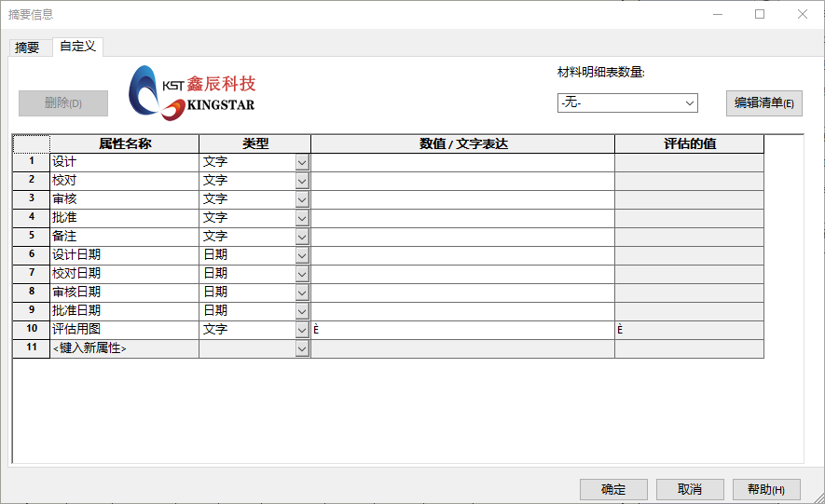Viewport: 825px width, 504px height.
Task: Click the value field for 批准日期
Action: pyautogui.click(x=462, y=311)
